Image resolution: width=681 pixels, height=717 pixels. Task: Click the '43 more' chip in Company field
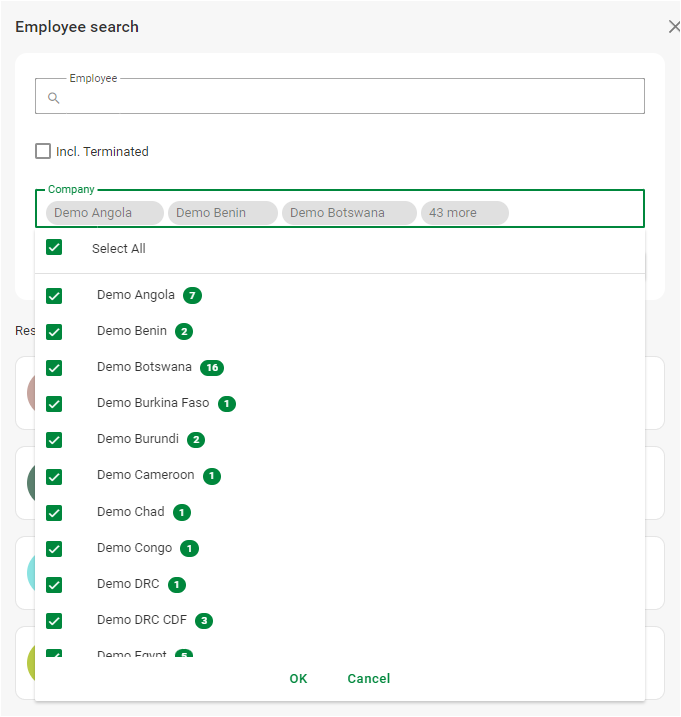click(x=464, y=213)
